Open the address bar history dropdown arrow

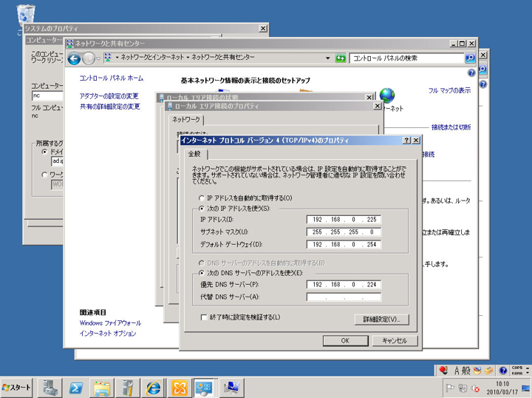pos(328,58)
